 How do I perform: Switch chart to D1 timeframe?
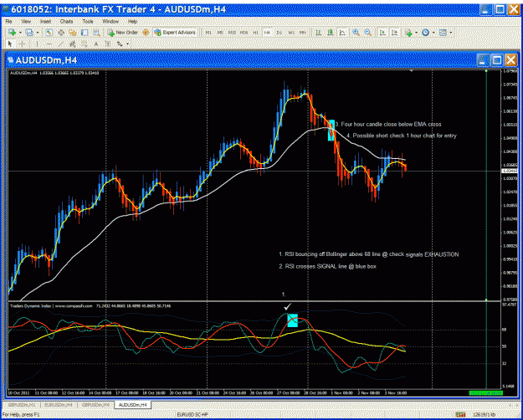point(279,33)
